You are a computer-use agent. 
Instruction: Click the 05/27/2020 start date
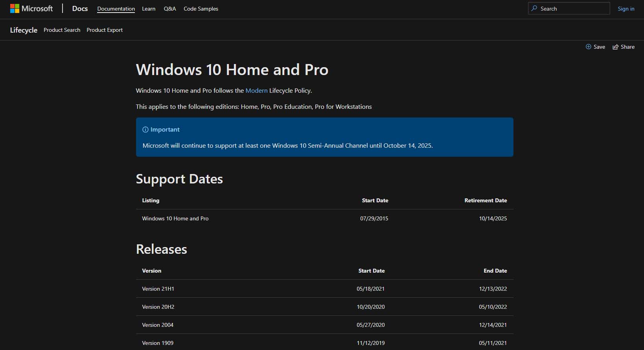coord(371,325)
